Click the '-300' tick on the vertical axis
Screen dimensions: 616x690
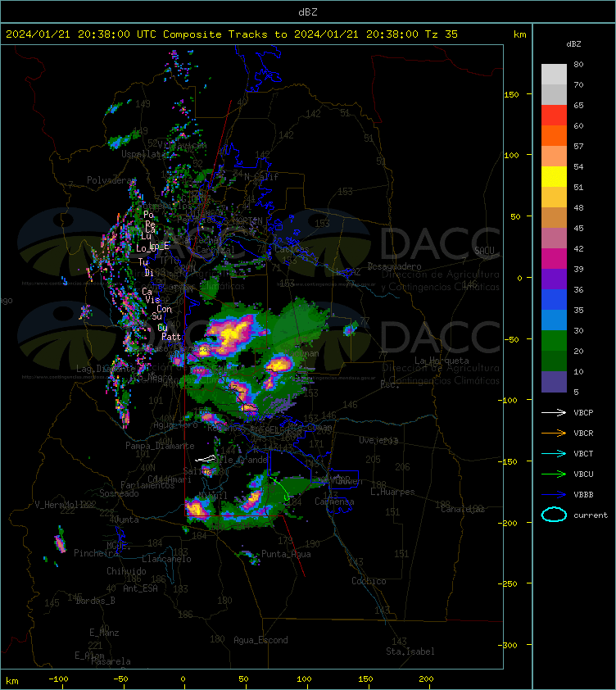[x=508, y=645]
